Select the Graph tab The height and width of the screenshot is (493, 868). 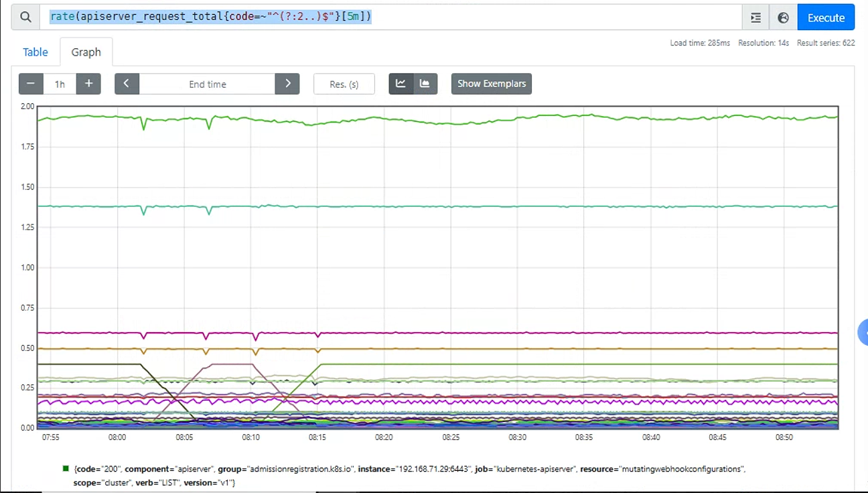tap(86, 52)
